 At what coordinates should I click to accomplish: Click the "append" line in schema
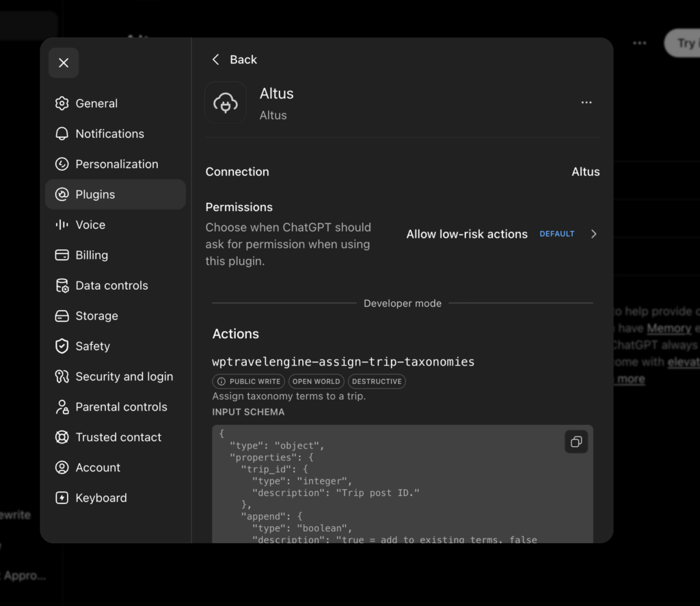pos(271,517)
